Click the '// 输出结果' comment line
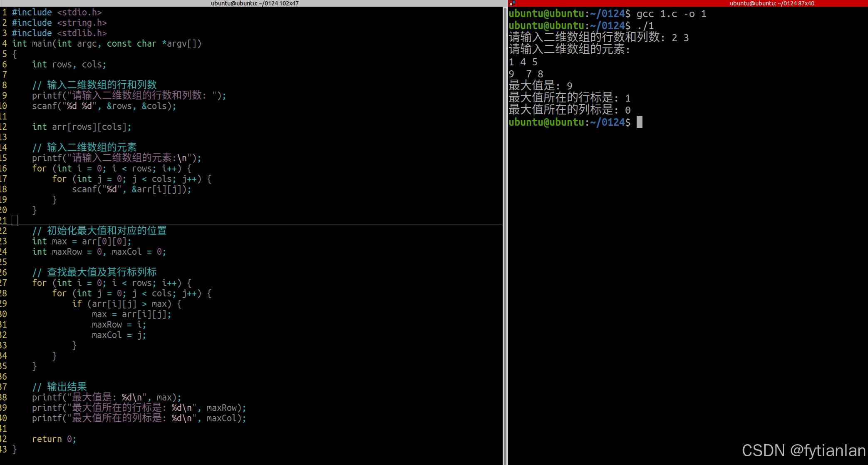Image resolution: width=868 pixels, height=465 pixels. tap(60, 387)
